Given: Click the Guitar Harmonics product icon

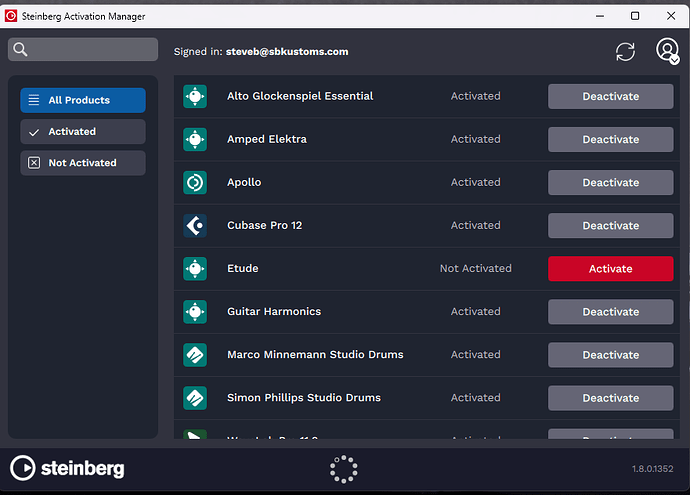Looking at the screenshot, I should tap(195, 312).
